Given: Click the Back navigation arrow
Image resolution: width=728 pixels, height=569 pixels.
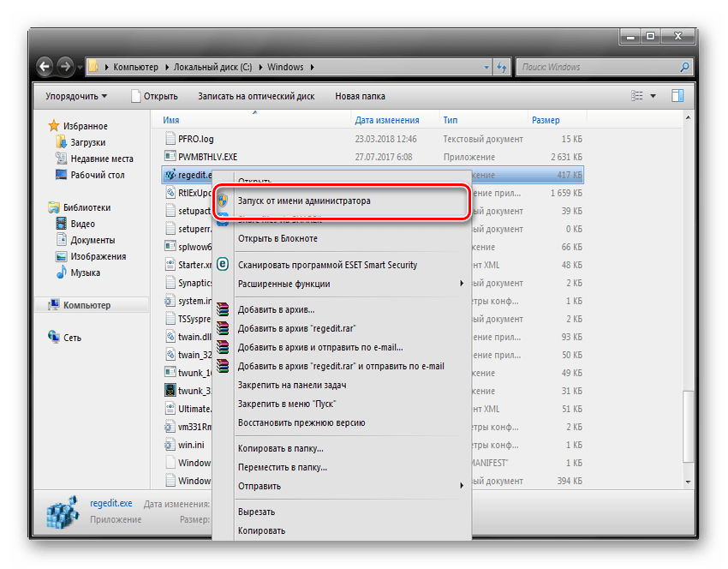Looking at the screenshot, I should 45,67.
